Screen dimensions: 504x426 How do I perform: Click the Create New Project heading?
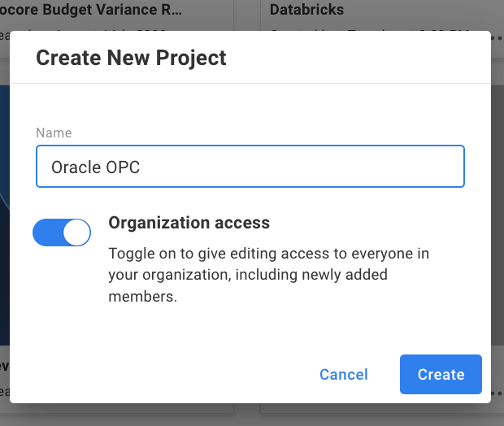(131, 58)
